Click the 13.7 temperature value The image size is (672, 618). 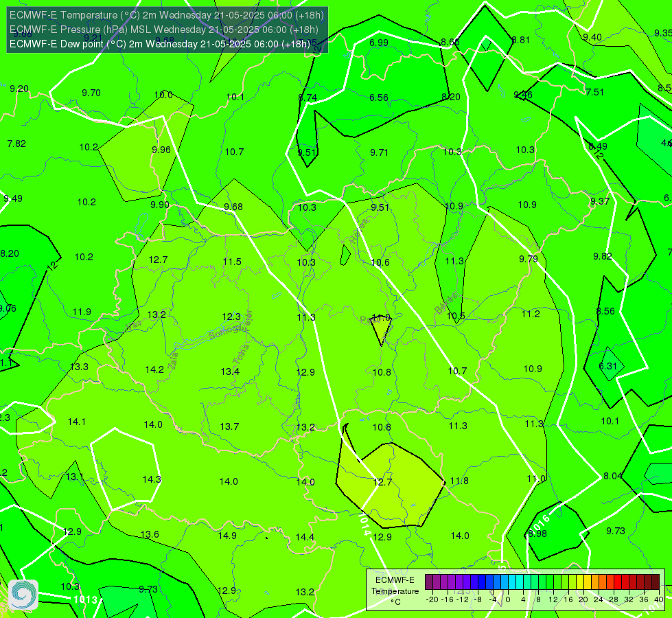click(229, 426)
